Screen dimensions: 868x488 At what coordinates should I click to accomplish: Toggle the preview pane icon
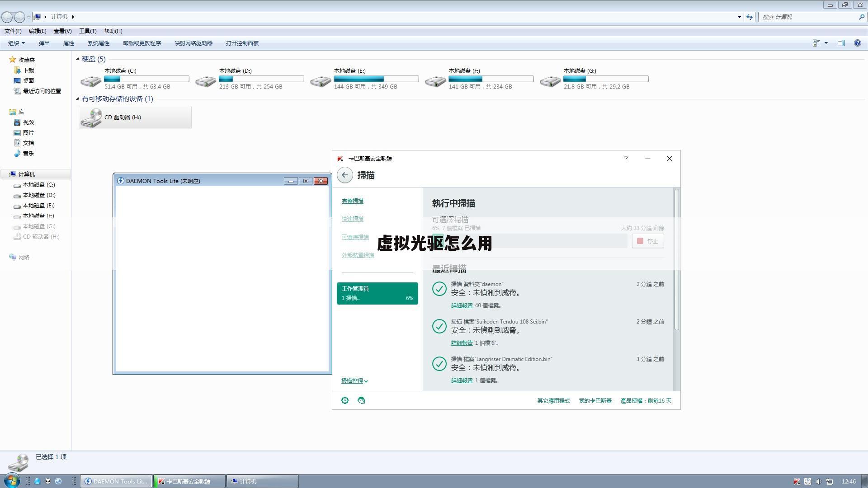841,43
